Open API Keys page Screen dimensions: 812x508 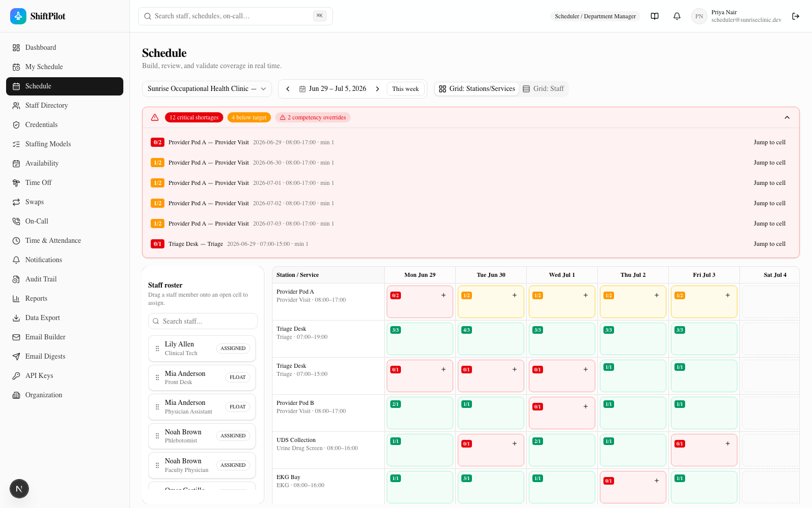click(64, 376)
